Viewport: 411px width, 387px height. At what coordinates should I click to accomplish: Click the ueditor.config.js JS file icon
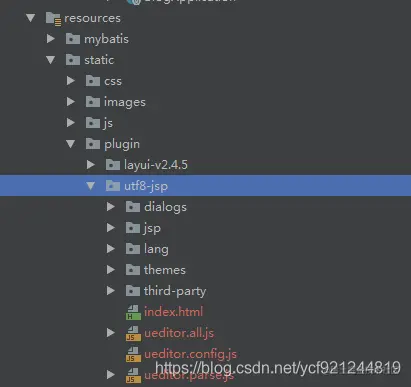point(133,354)
